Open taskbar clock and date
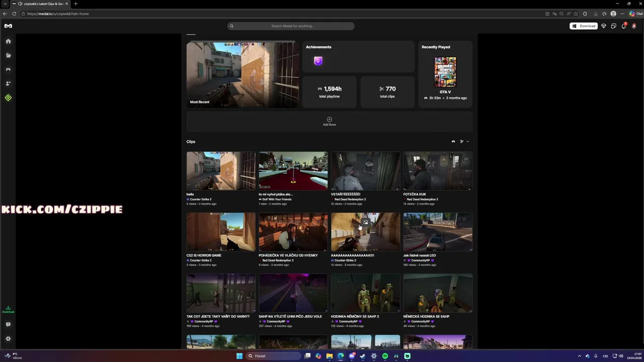Image resolution: width=644 pixels, height=362 pixels. [x=634, y=355]
